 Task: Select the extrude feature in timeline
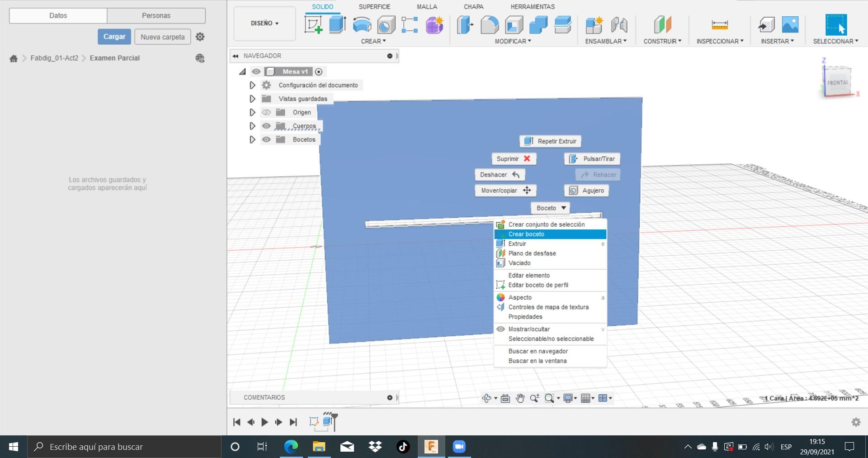(x=328, y=422)
